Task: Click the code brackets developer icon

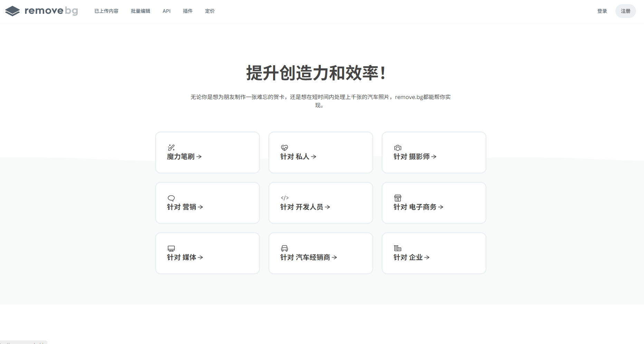Action: point(285,198)
